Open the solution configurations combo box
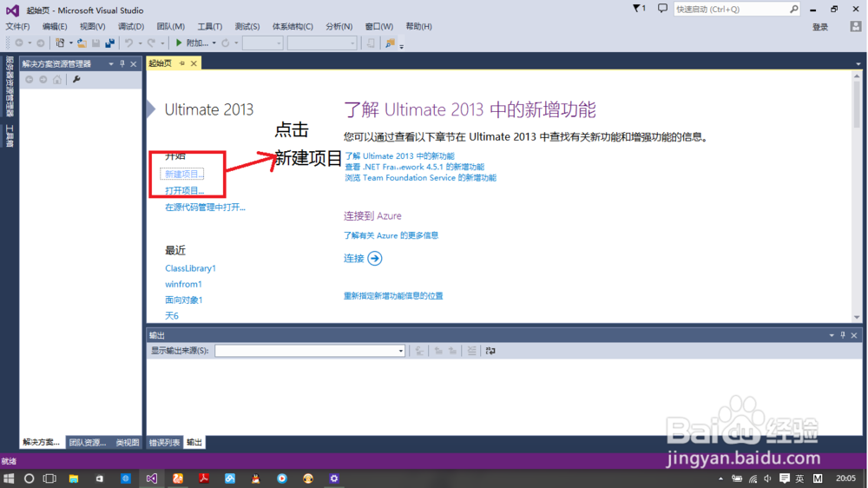868x488 pixels. pyautogui.click(x=262, y=43)
